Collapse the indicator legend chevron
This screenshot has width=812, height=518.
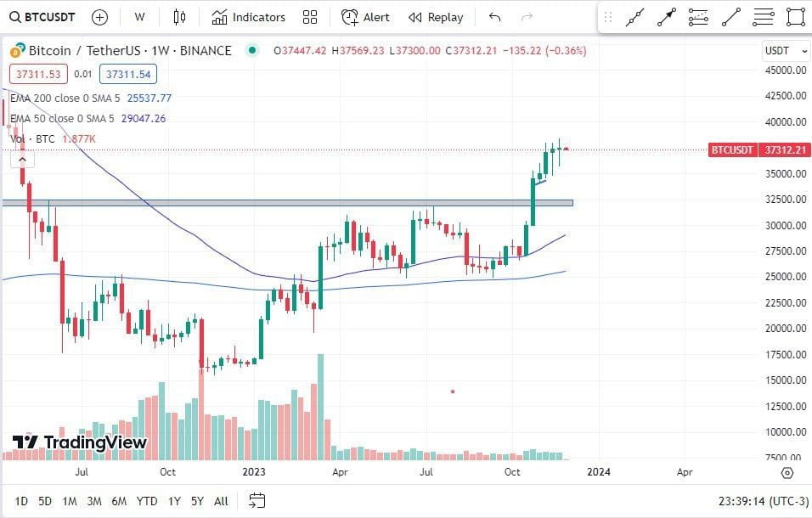click(x=22, y=157)
